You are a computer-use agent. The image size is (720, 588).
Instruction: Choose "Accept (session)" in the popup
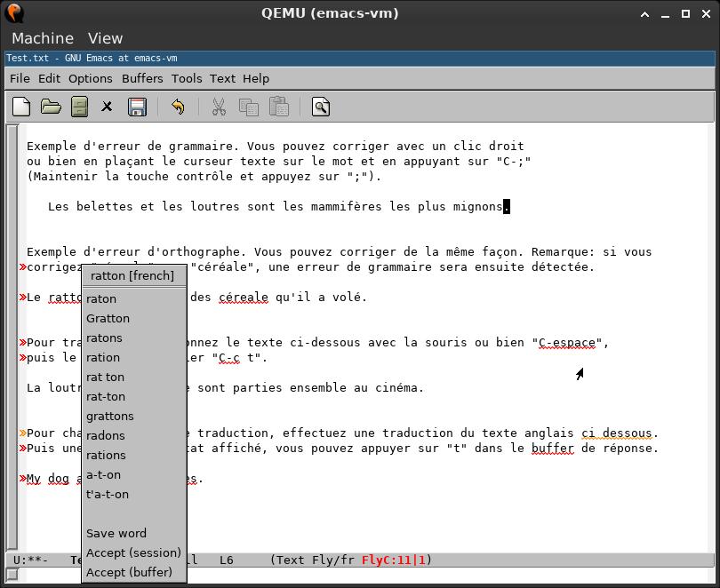[133, 552]
